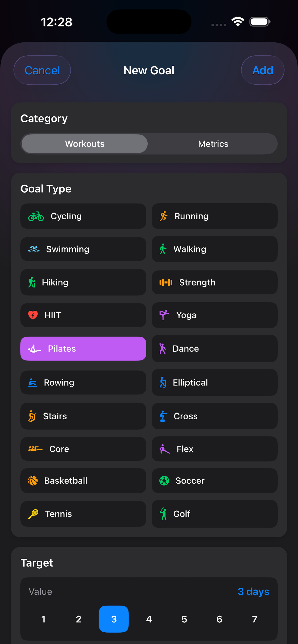The width and height of the screenshot is (298, 644).
Task: Select the Workouts category segment
Action: click(x=84, y=144)
